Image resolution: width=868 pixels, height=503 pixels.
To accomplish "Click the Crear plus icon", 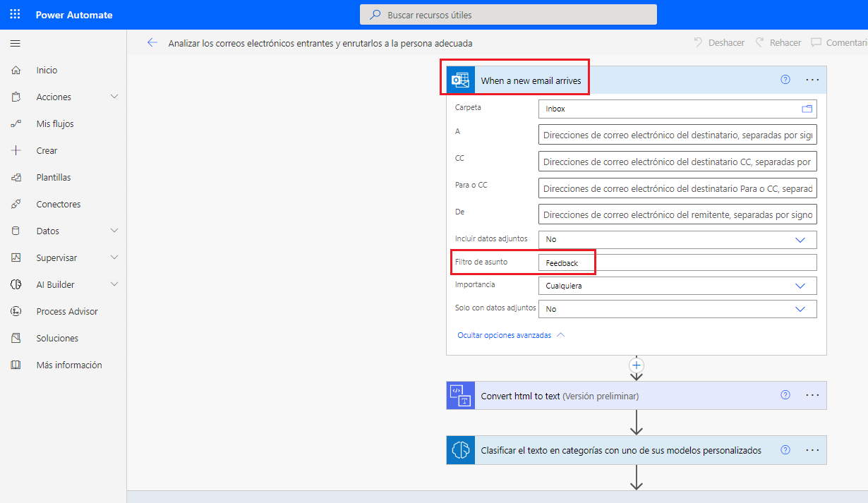I will point(16,151).
